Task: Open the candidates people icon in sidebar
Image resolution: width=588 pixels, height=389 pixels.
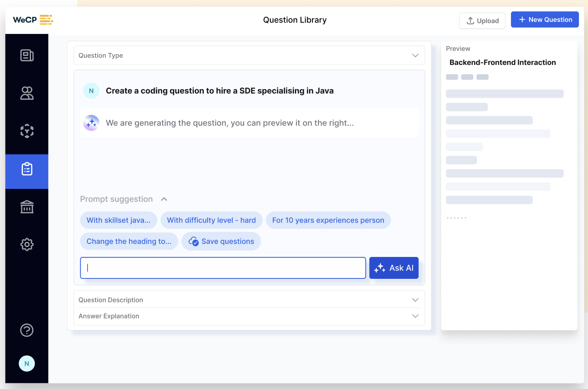Action: tap(27, 93)
